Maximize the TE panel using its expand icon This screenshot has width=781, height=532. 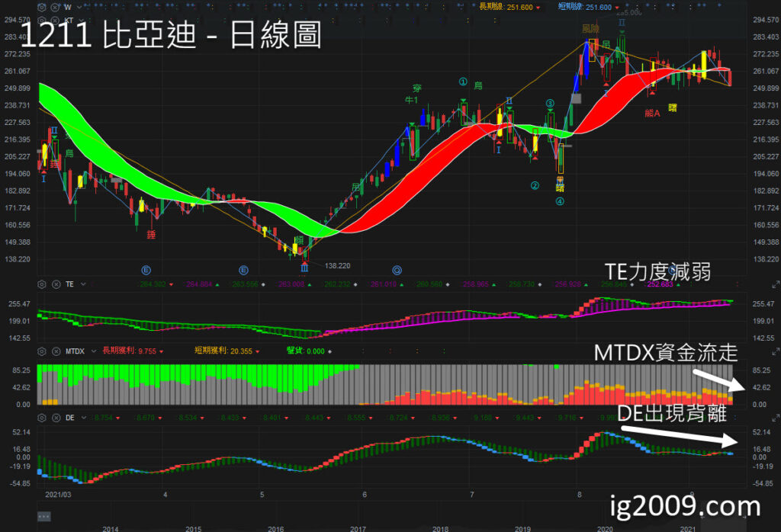click(x=776, y=284)
